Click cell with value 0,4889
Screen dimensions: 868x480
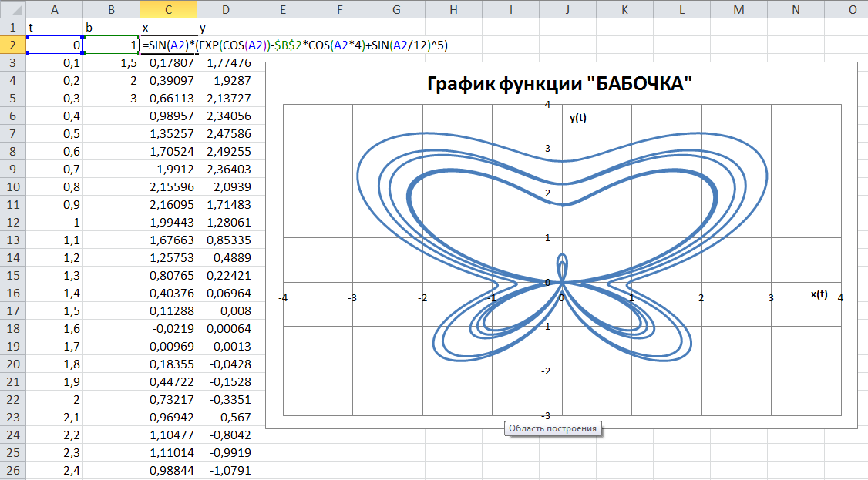coord(225,257)
